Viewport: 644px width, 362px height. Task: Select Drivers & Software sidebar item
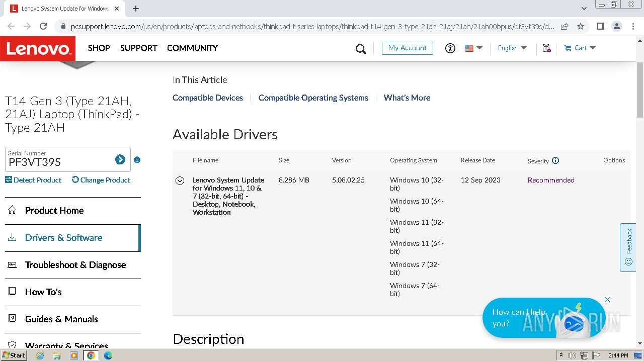coord(73,238)
